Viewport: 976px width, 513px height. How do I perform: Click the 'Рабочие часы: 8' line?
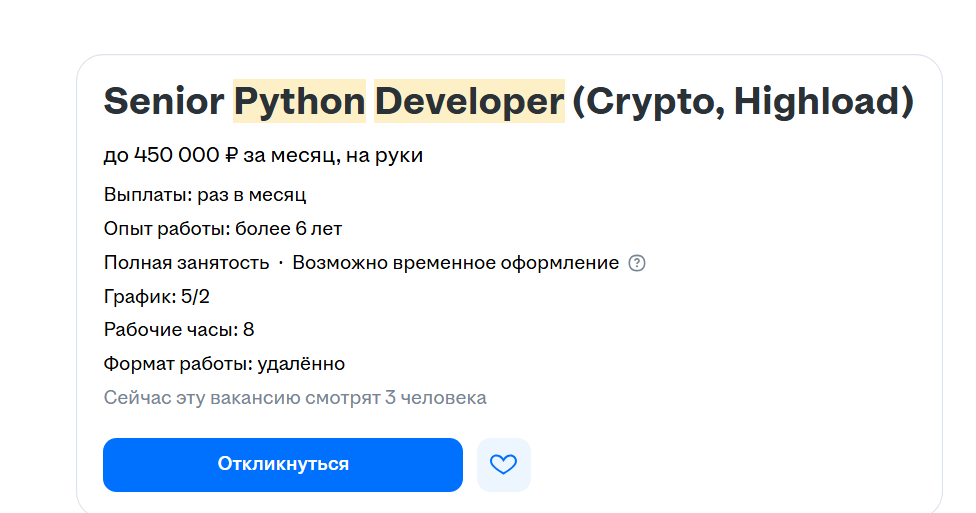click(179, 329)
